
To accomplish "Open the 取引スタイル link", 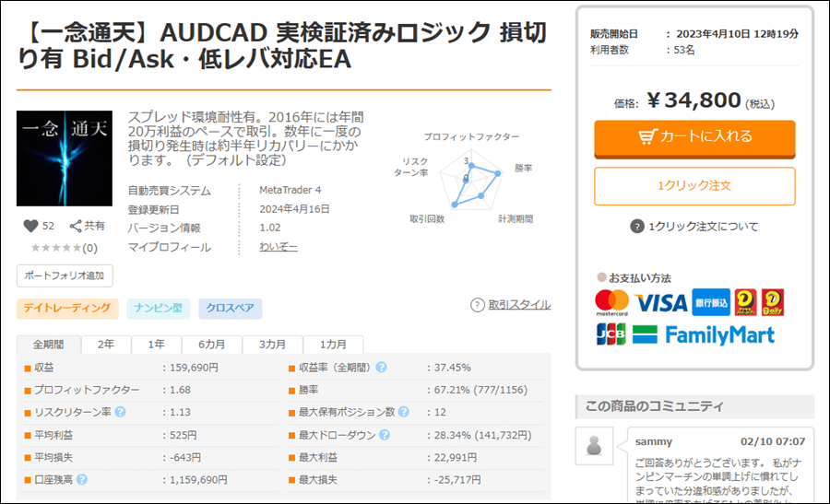I will [x=519, y=305].
